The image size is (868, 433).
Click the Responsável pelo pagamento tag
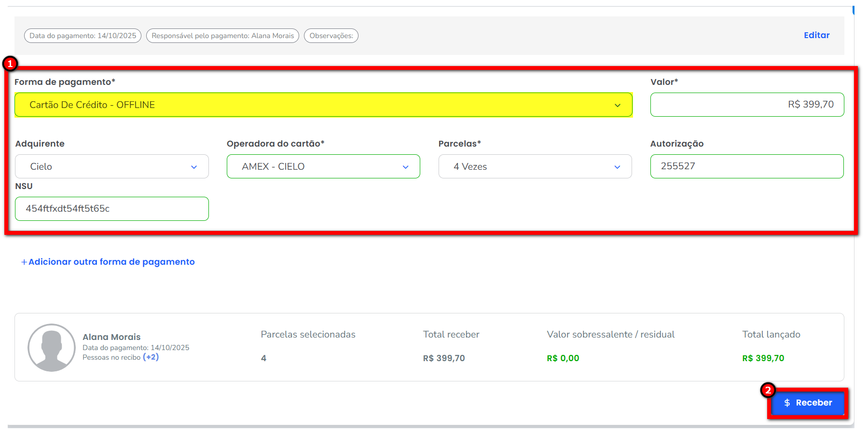(222, 36)
